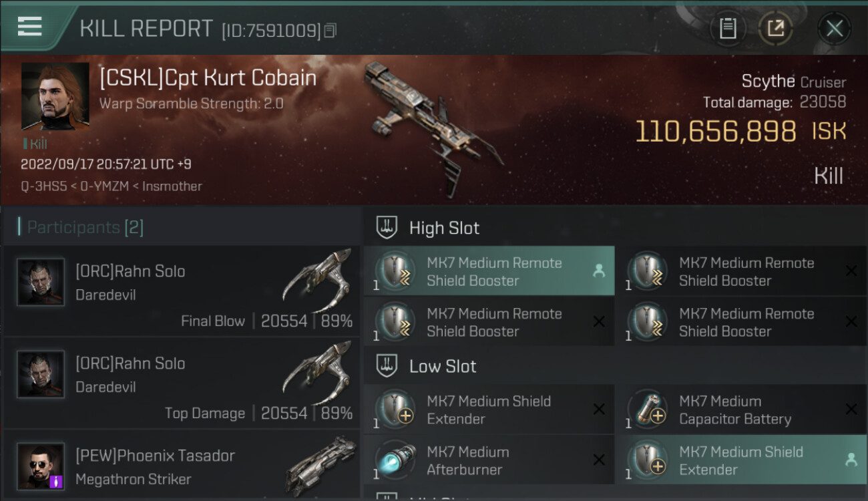Click the [CSKL]Cpt Kurt Cobain name

[x=208, y=78]
